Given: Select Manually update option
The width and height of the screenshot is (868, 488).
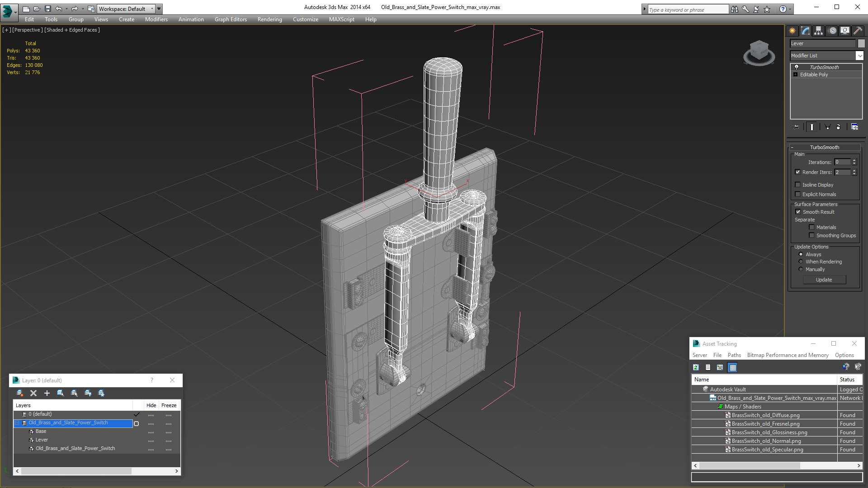Looking at the screenshot, I should (x=801, y=269).
